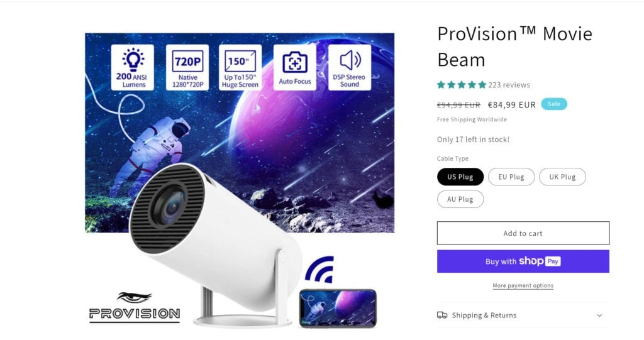Click the Auto Focus camera icon

(x=295, y=62)
